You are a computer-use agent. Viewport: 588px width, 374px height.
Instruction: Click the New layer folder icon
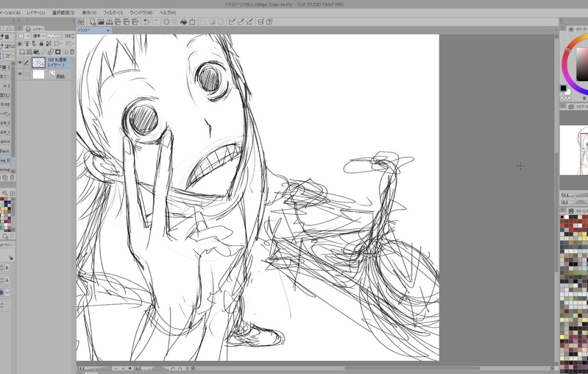[x=36, y=52]
